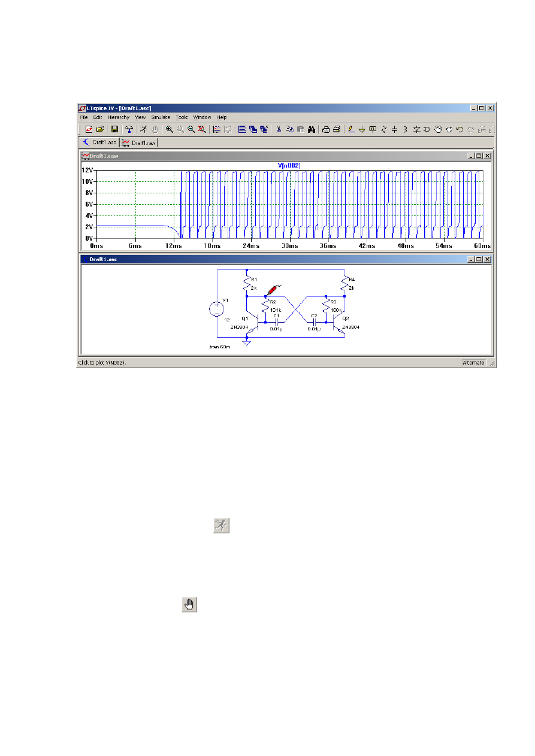
Task: Click the .tran 60m directive text
Action: pyautogui.click(x=219, y=347)
